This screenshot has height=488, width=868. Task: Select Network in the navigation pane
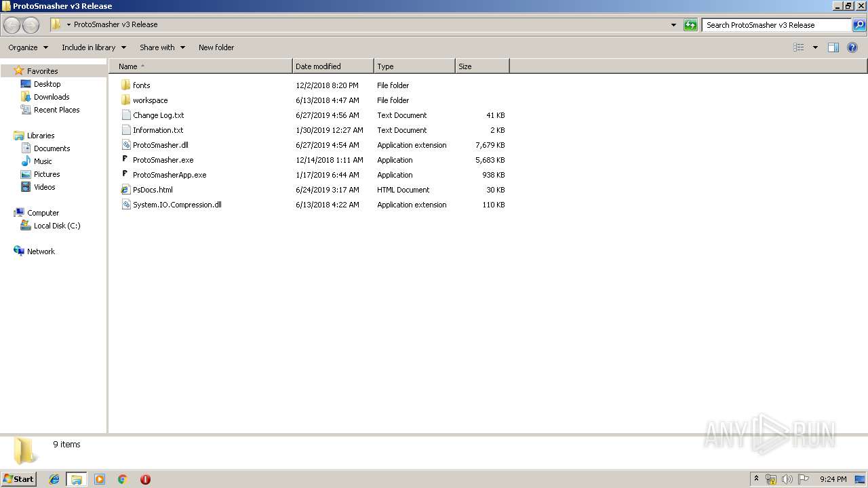(41, 251)
